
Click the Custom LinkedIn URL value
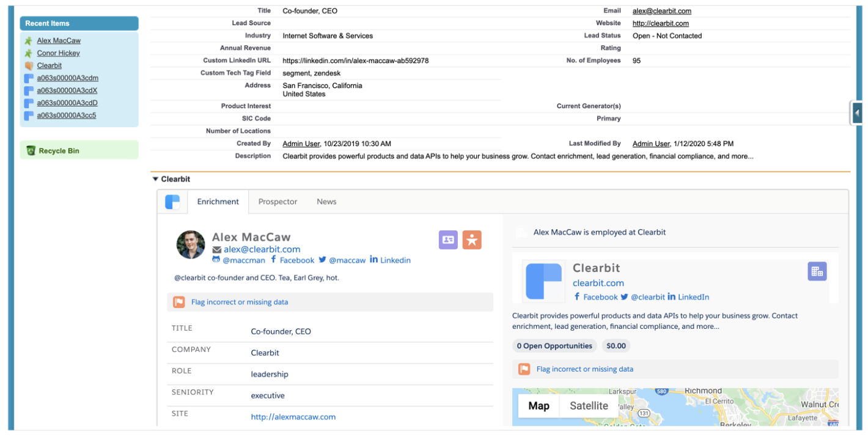click(356, 61)
